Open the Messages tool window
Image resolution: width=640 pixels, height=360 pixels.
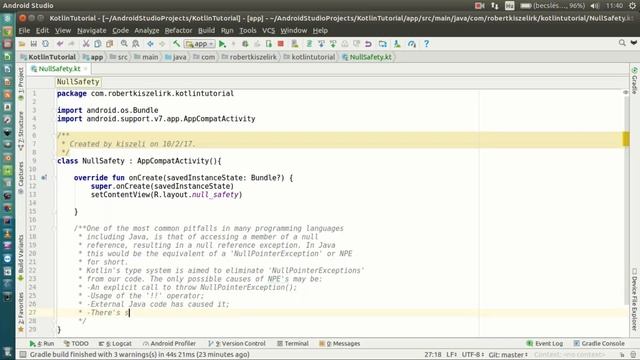[x=340, y=344]
